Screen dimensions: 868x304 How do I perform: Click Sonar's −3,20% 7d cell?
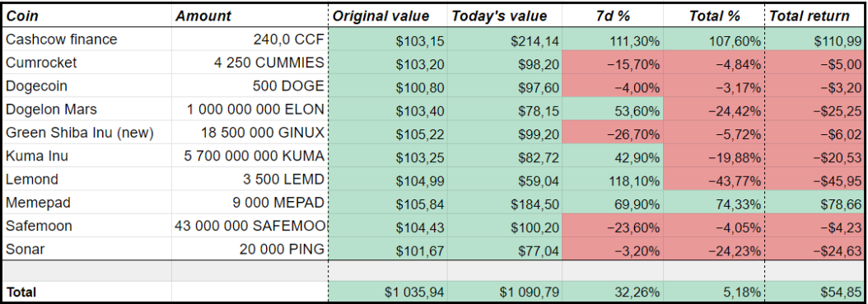pos(612,249)
